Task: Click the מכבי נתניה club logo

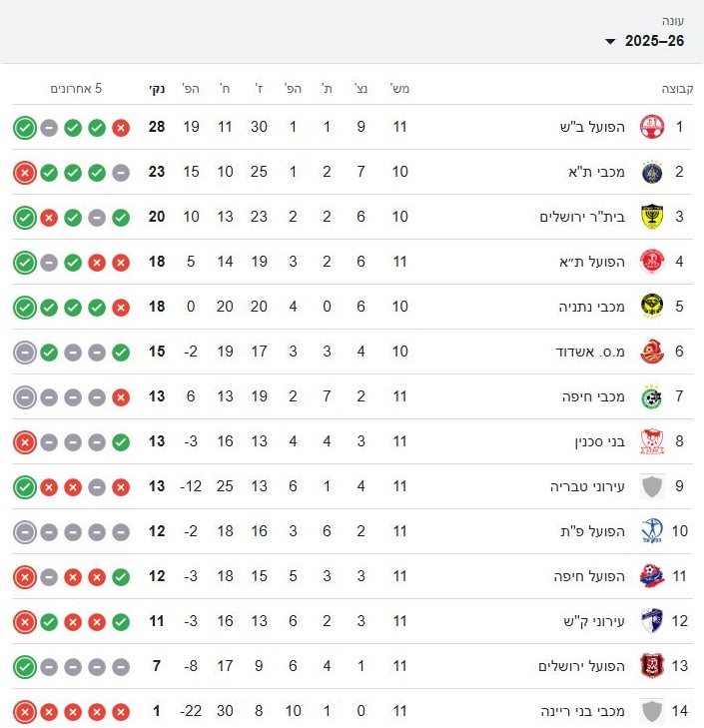Action: (651, 307)
